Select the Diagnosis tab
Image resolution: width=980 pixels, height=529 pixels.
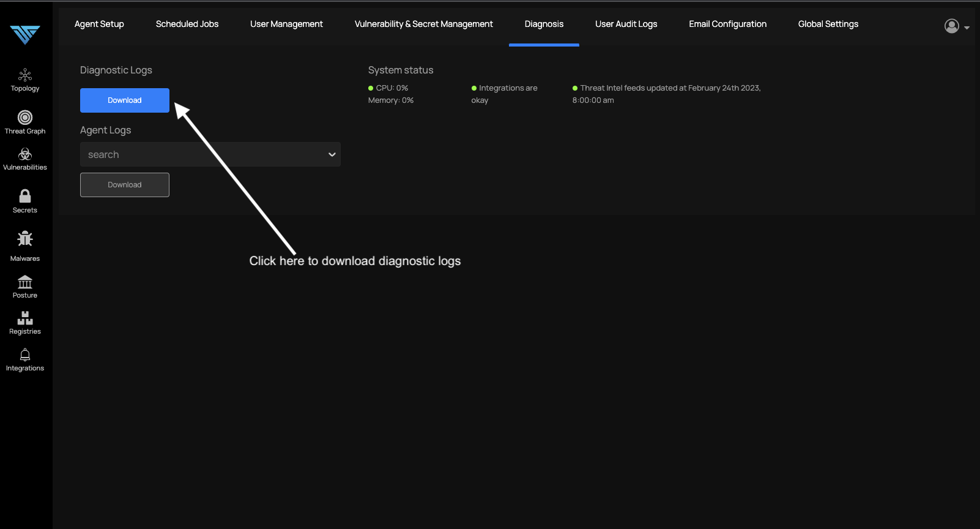(544, 24)
